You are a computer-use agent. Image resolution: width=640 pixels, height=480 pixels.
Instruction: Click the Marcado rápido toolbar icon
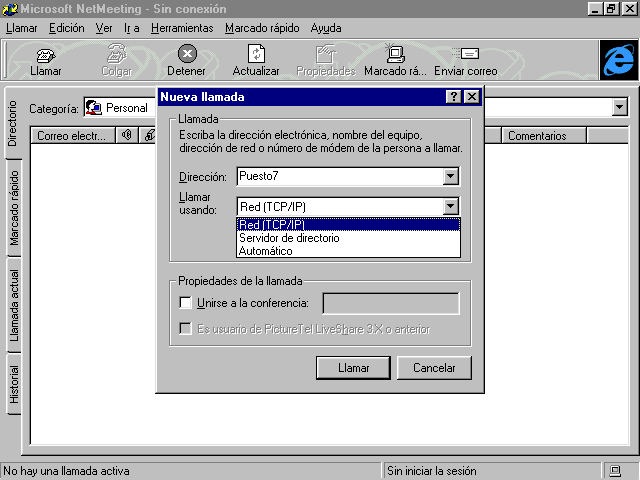(x=395, y=53)
